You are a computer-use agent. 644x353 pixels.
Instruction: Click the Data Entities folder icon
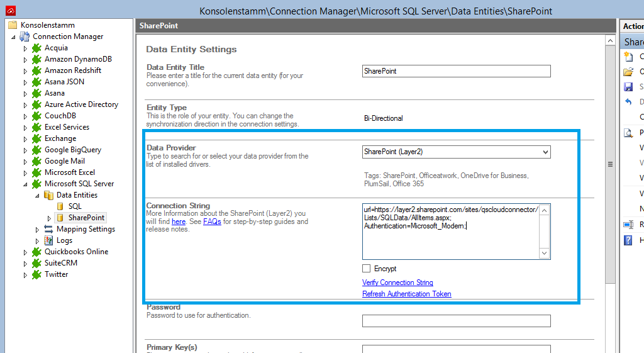[49, 195]
